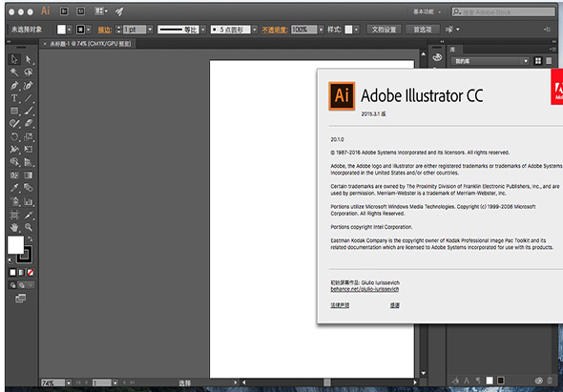Open the arrange documents dropdown
The image size is (563, 392).
click(101, 11)
